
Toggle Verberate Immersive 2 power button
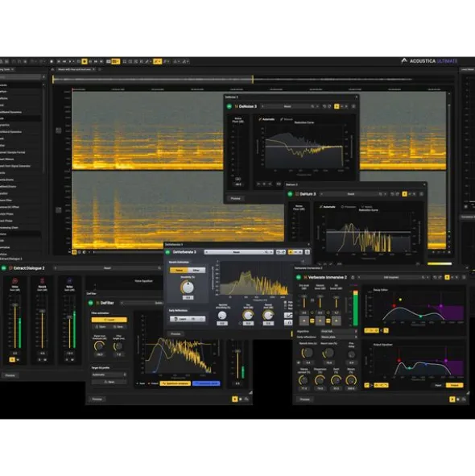click(x=299, y=277)
